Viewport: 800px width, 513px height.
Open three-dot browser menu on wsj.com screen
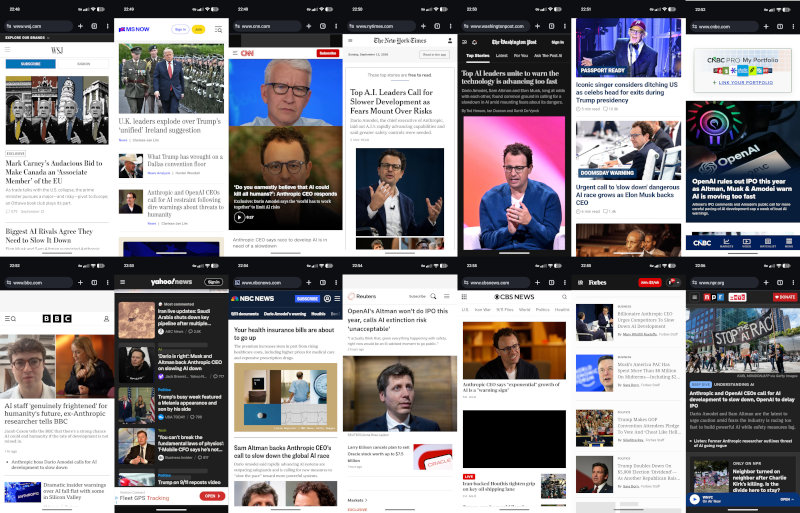[107, 26]
